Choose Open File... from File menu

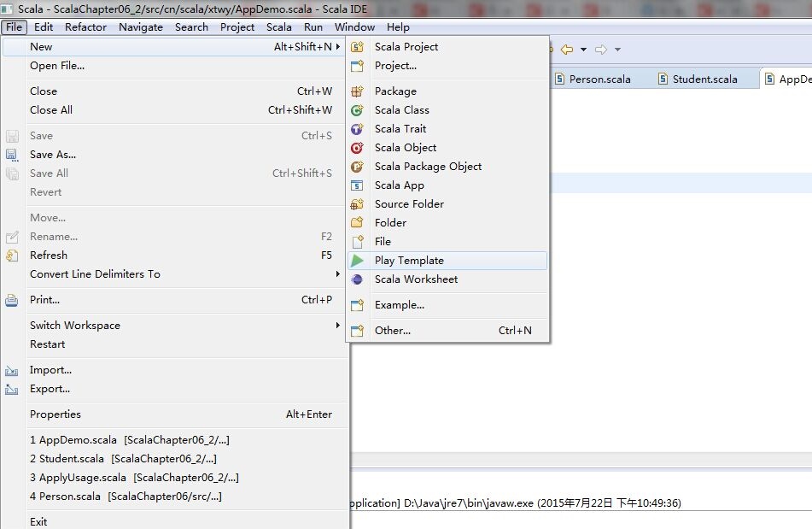point(174,66)
